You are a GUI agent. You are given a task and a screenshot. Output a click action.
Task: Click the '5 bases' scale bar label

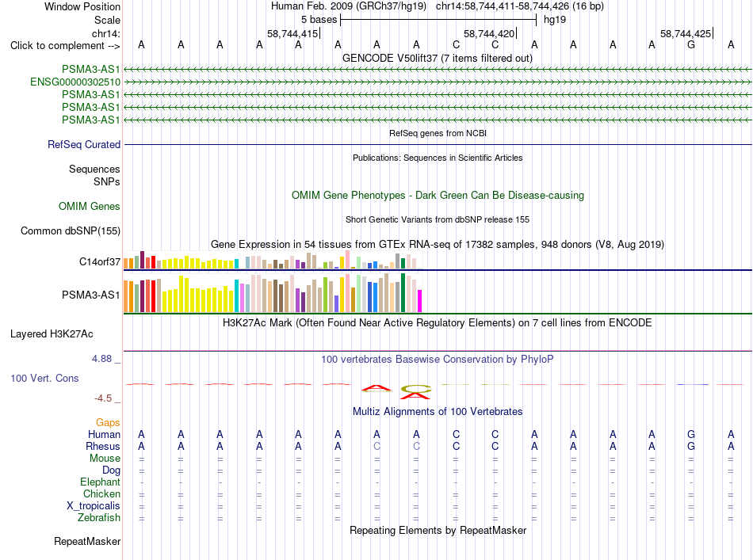point(319,20)
